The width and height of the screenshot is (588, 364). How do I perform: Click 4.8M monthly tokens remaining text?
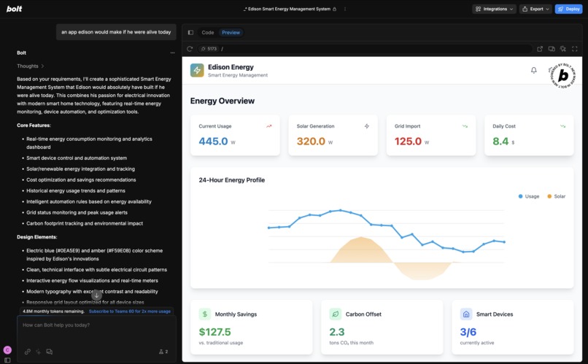[x=54, y=311]
